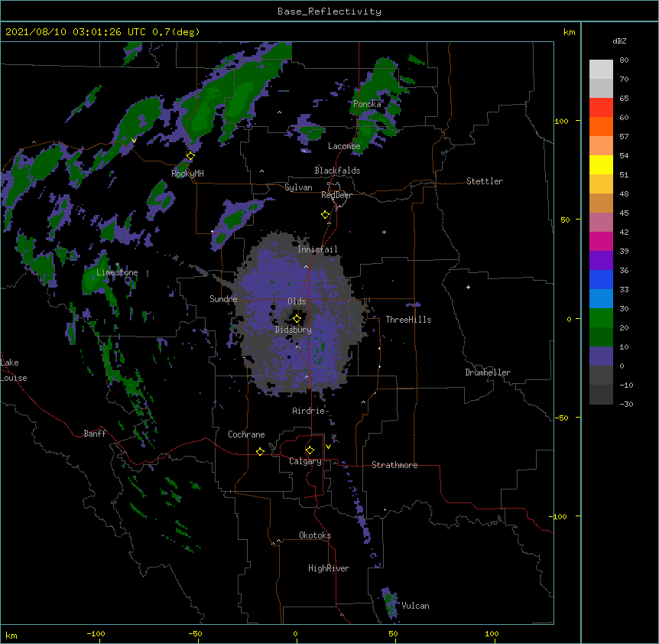
Task: Click the white asterisk marker east of Innisfail
Action: coord(384,232)
